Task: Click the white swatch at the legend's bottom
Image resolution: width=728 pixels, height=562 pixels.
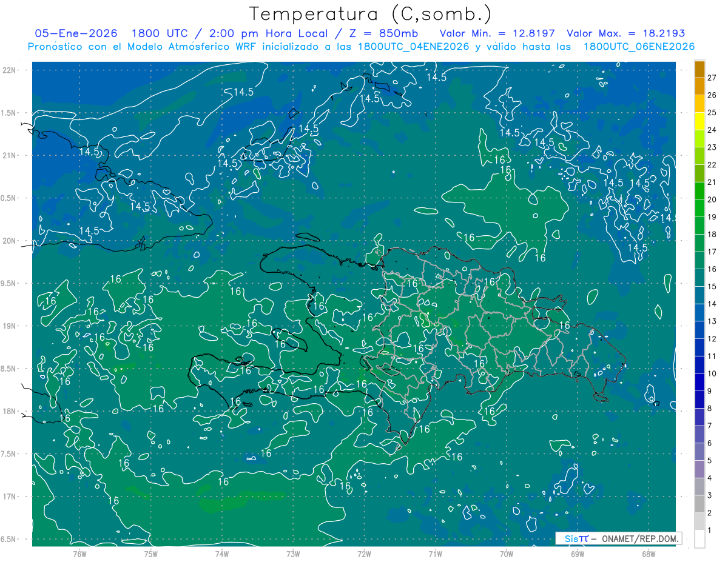Action: pyautogui.click(x=699, y=539)
